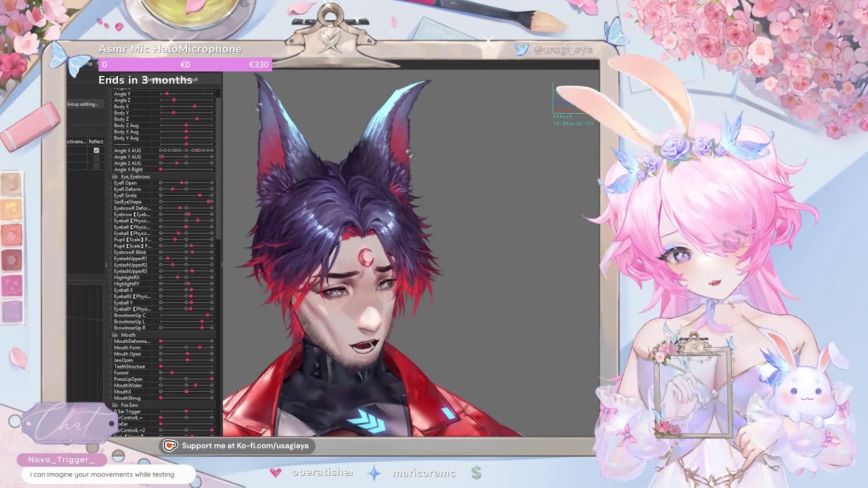Click the Asmr Mic HaloMicrophone goal title

tap(170, 49)
